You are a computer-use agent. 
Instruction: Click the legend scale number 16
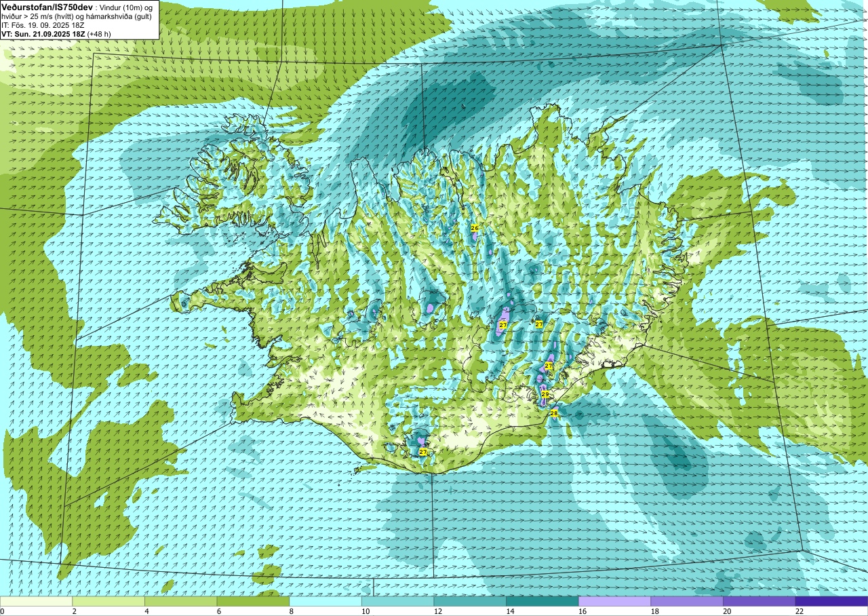tap(582, 611)
